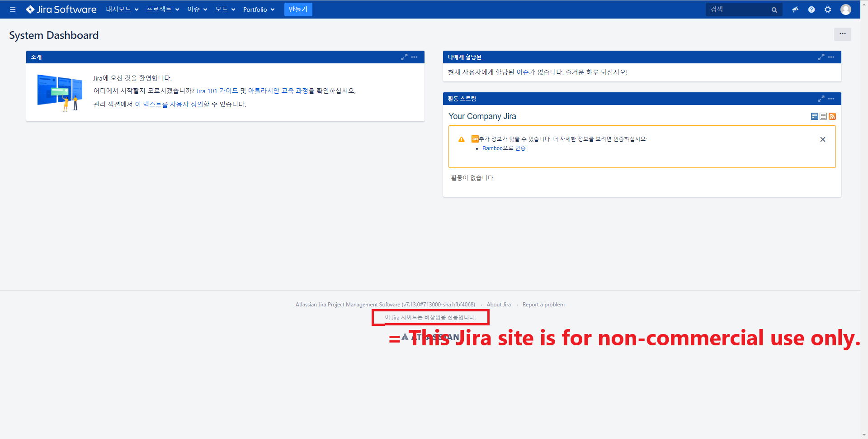Click the search magnifier icon
This screenshot has height=439, width=868.
pyautogui.click(x=774, y=10)
